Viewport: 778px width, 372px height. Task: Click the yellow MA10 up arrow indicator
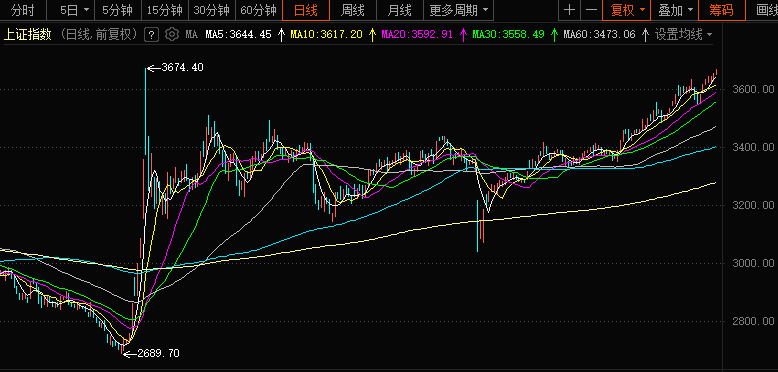point(372,35)
